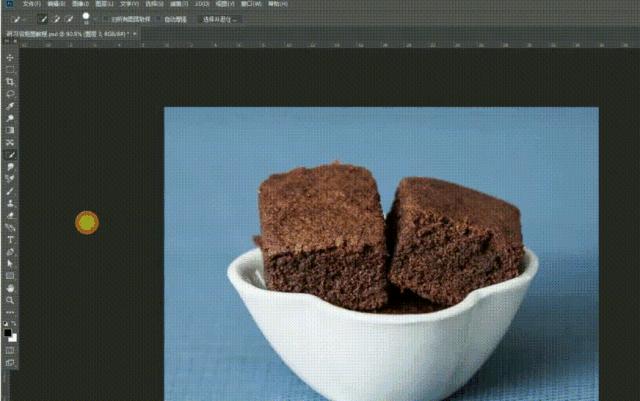Click the 选择并遮住 button

pos(217,19)
